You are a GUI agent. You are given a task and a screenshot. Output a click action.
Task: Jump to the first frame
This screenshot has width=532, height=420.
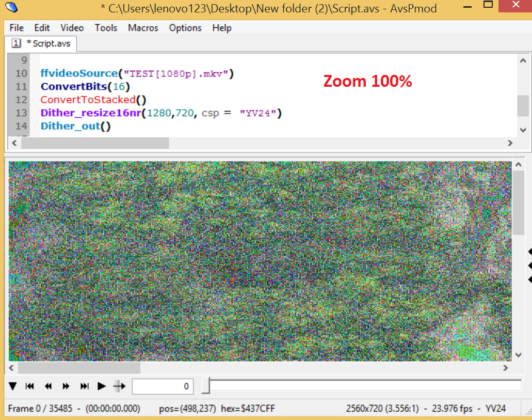(x=30, y=386)
